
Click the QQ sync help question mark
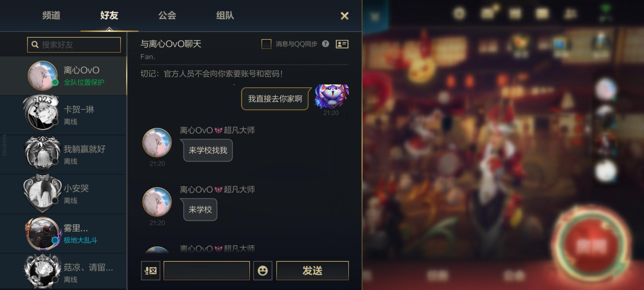[325, 44]
